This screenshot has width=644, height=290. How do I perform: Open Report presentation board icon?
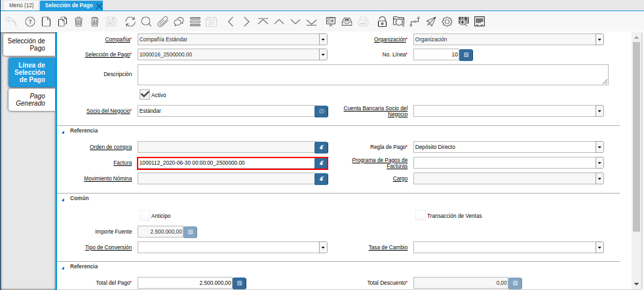point(331,22)
